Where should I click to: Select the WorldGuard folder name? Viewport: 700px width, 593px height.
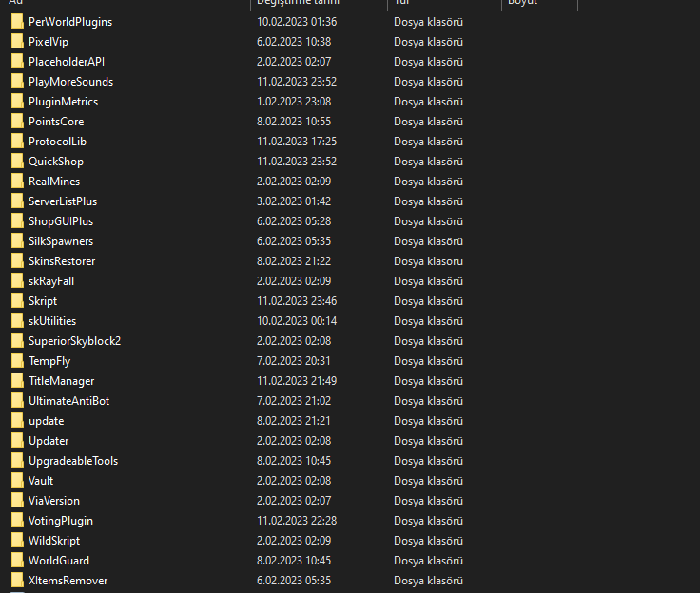point(59,561)
